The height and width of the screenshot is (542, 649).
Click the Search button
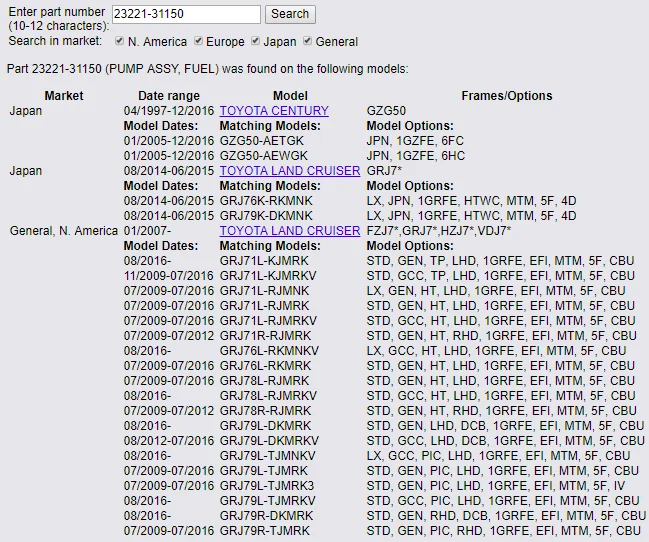pos(290,14)
